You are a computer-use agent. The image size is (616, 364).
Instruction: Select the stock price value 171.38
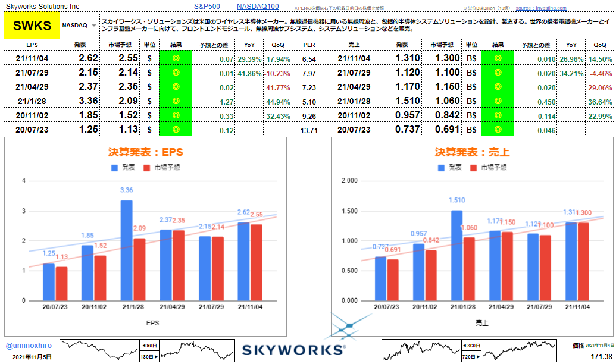(x=601, y=356)
